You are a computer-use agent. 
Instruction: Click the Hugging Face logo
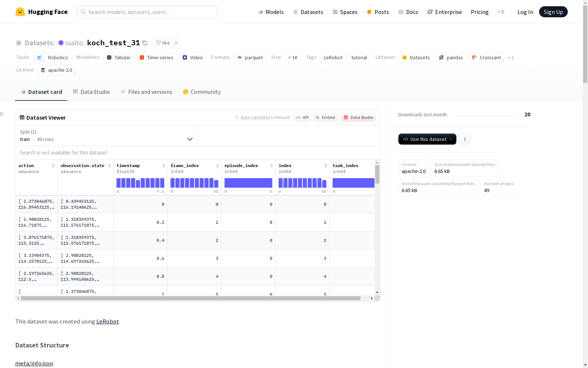20,12
